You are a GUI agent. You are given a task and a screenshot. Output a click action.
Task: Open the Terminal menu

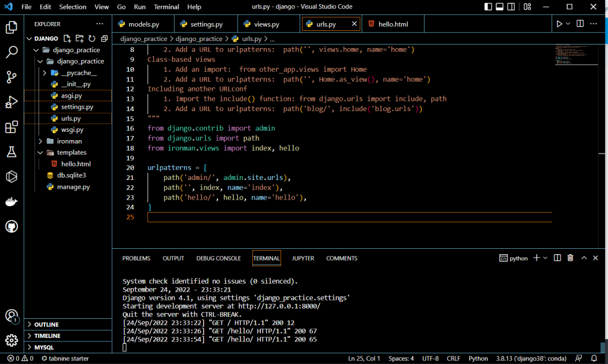166,7
